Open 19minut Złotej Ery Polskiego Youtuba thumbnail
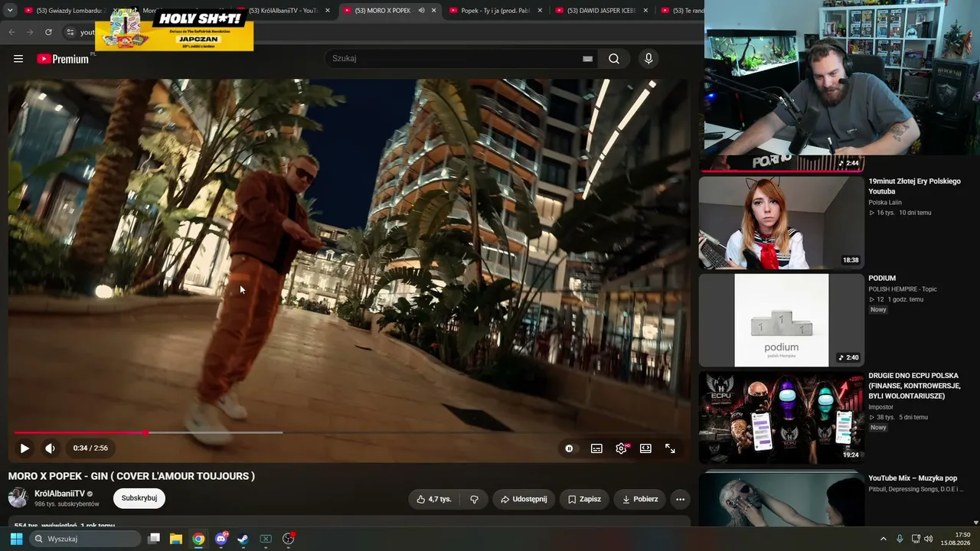The height and width of the screenshot is (551, 980). click(x=781, y=223)
